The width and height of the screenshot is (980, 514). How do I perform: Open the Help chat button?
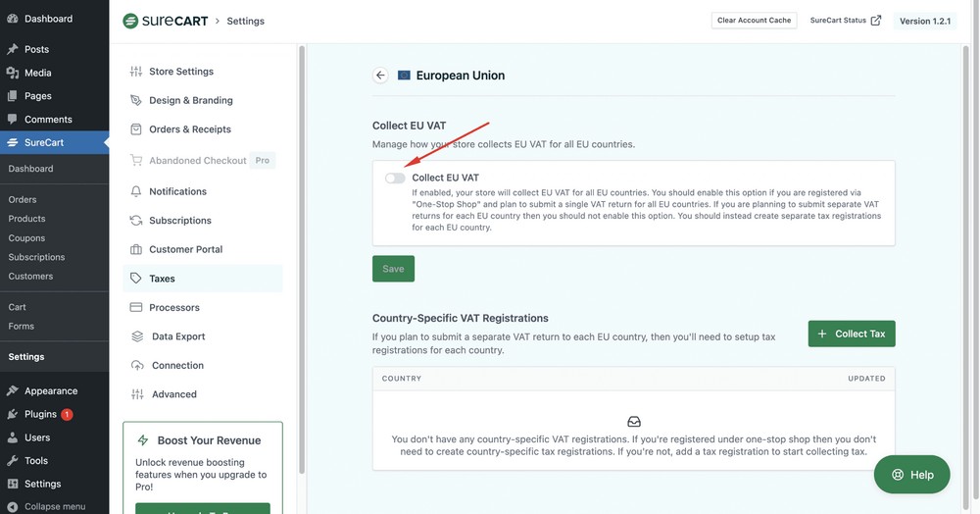pyautogui.click(x=911, y=475)
